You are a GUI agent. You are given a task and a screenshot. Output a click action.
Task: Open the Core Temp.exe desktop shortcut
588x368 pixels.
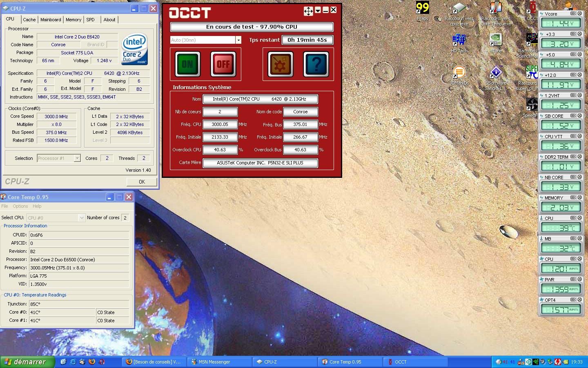pos(496,13)
